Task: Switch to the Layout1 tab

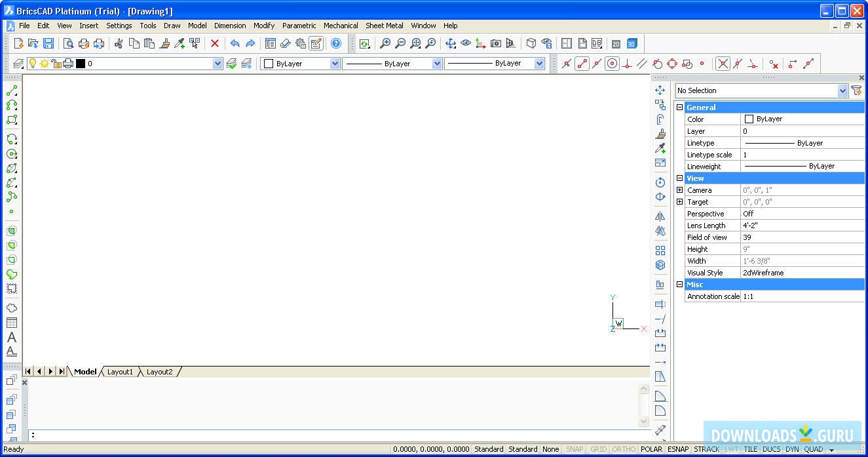Action: tap(120, 372)
